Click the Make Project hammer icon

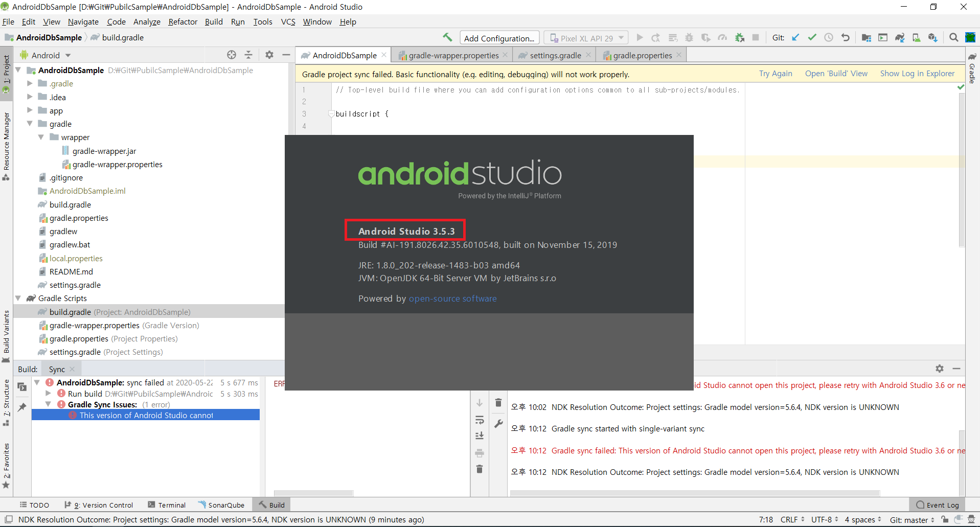pyautogui.click(x=447, y=37)
